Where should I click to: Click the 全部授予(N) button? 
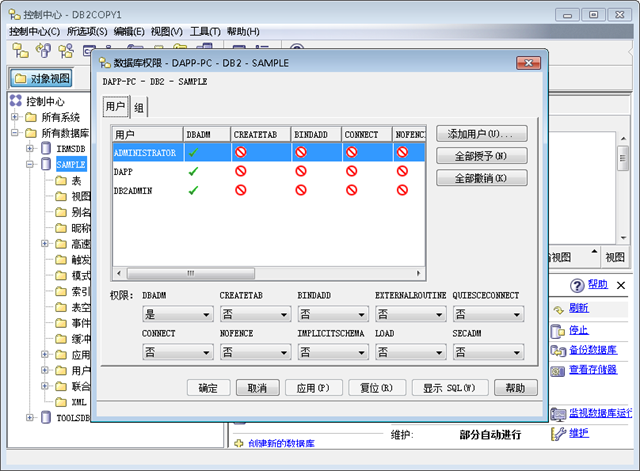482,156
